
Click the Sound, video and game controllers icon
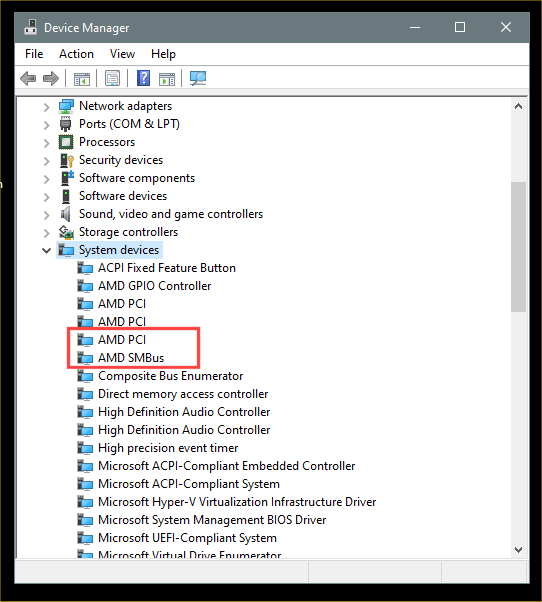tap(66, 214)
